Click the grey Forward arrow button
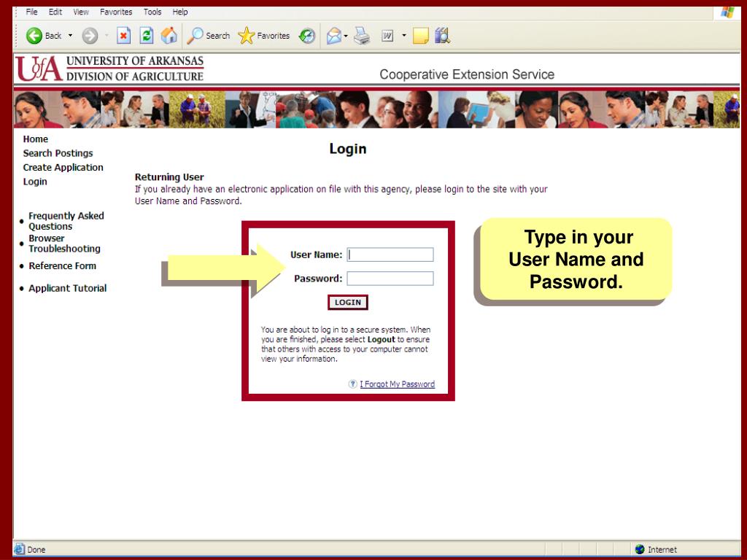 click(90, 36)
